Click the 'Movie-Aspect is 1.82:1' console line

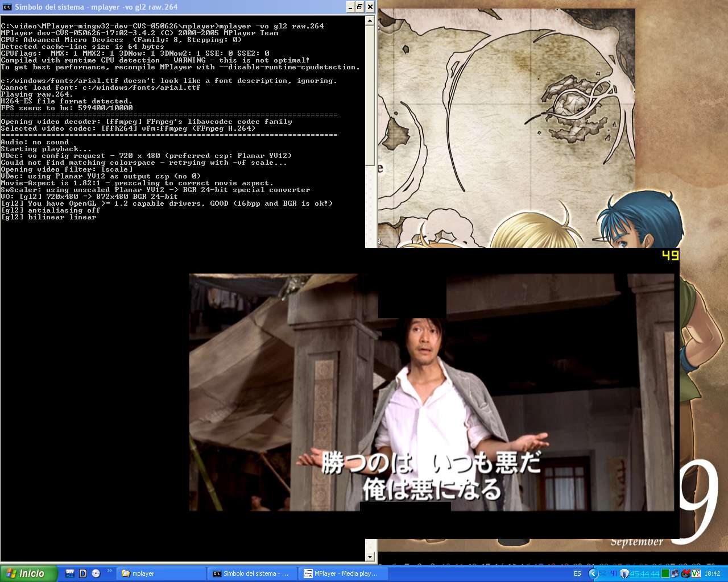137,183
